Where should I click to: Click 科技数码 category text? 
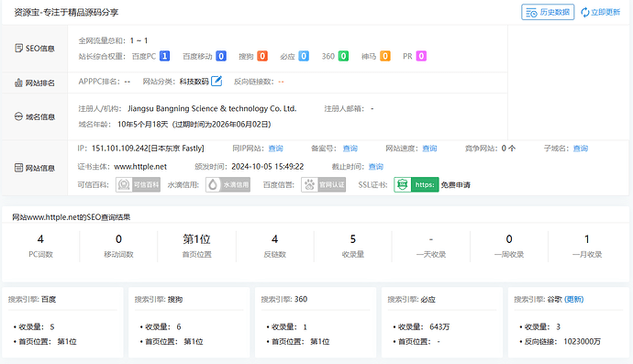click(194, 82)
